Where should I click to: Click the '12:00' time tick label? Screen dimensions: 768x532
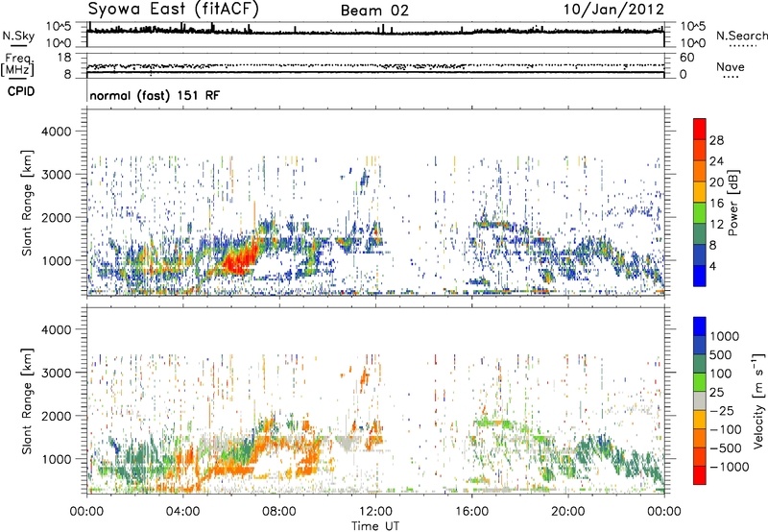(375, 512)
